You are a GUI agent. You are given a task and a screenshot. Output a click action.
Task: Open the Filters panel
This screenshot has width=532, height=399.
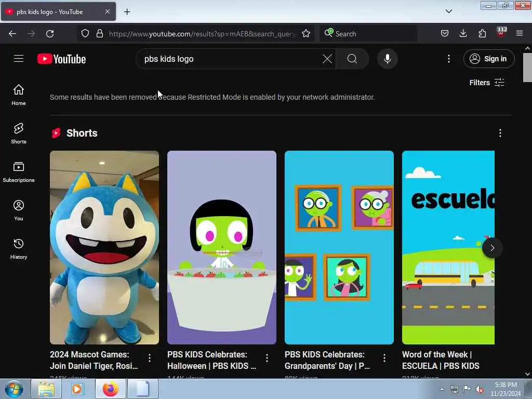(x=487, y=83)
